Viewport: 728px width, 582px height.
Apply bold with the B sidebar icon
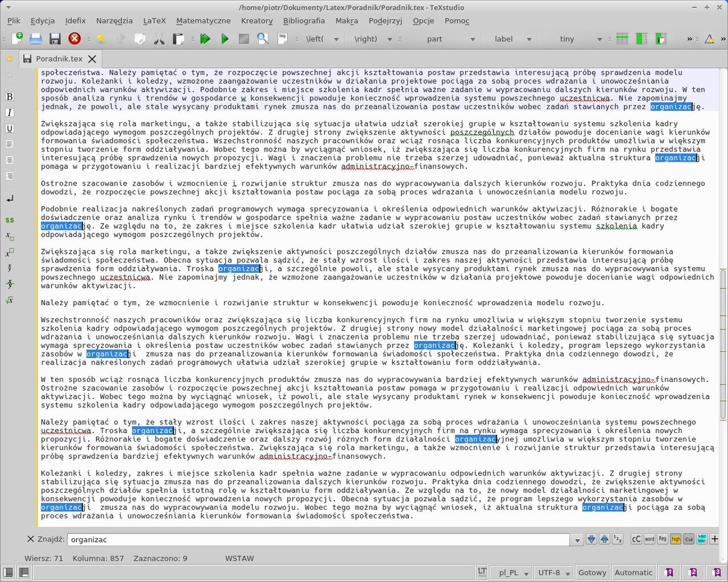tap(9, 97)
